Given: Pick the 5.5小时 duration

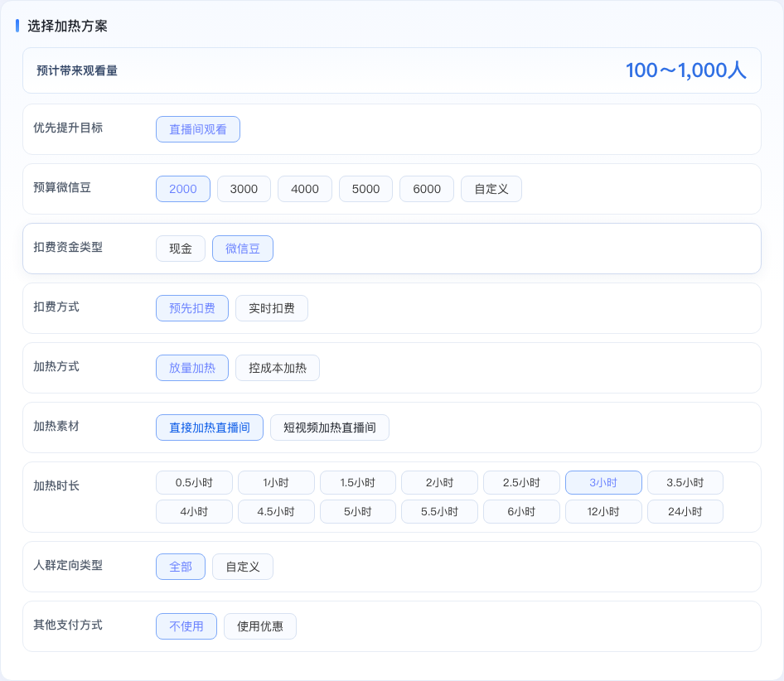Looking at the screenshot, I should tap(439, 511).
